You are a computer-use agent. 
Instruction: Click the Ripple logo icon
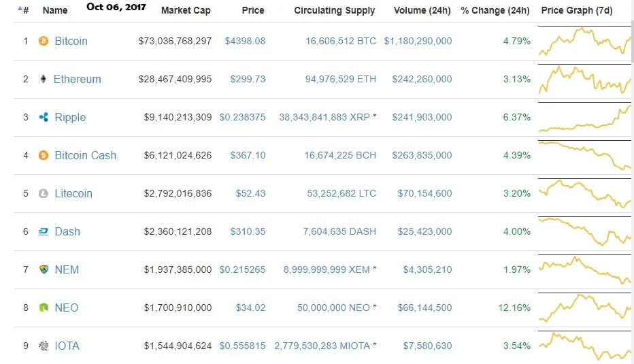click(44, 117)
